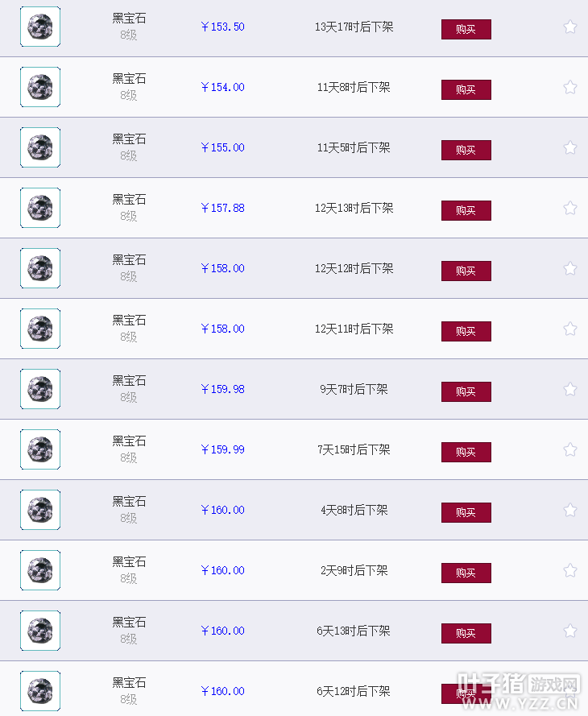Image resolution: width=588 pixels, height=716 pixels.
Task: Favorite listing expiring in 9天7时
Action: [x=569, y=390]
